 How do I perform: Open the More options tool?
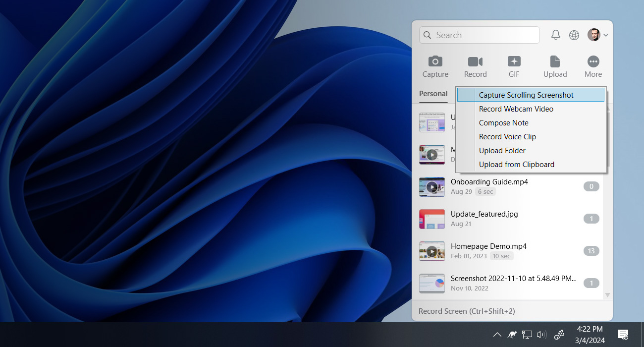point(593,66)
